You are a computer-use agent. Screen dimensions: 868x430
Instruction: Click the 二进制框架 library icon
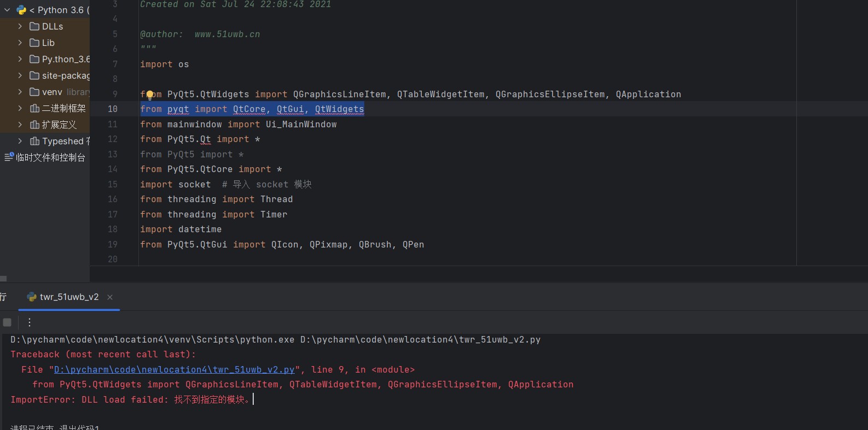pyautogui.click(x=34, y=108)
